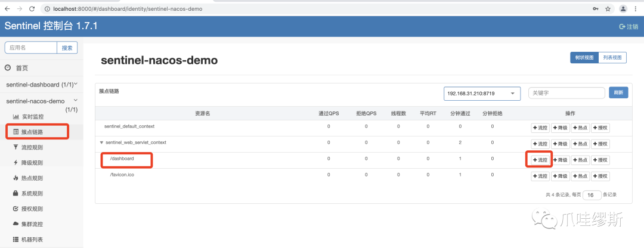Click the 通过QPS column header

click(x=329, y=114)
